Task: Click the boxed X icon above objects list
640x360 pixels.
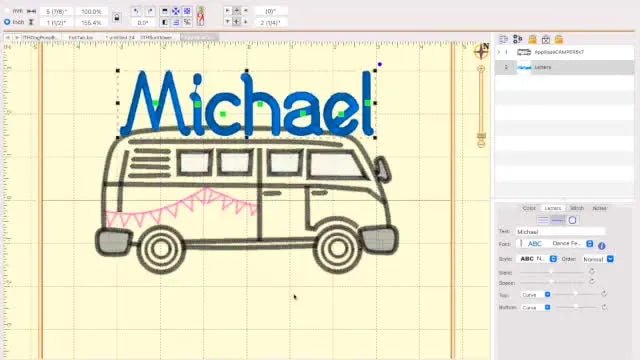Action: pos(546,39)
